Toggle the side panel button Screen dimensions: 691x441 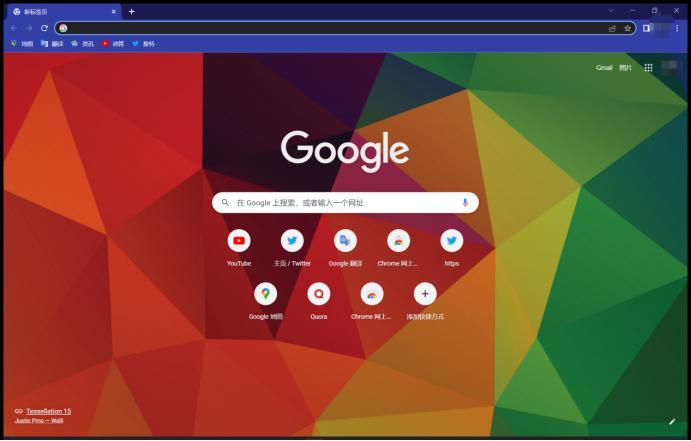[x=646, y=28]
